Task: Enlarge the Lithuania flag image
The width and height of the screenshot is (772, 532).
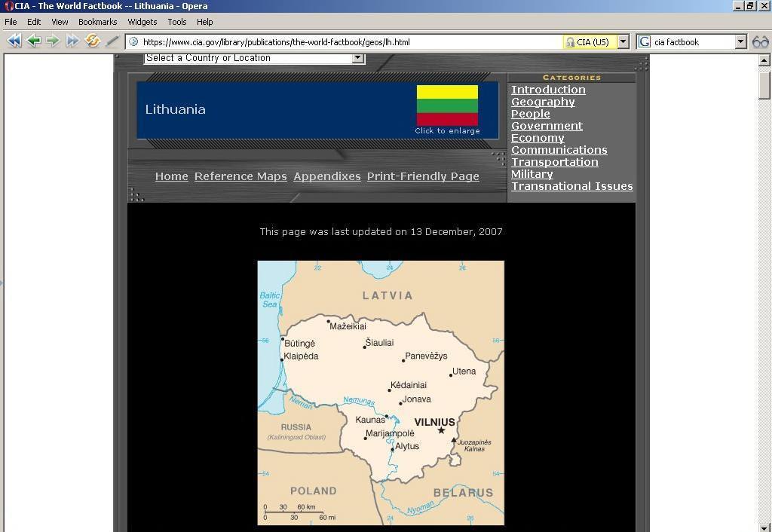Action: click(447, 105)
